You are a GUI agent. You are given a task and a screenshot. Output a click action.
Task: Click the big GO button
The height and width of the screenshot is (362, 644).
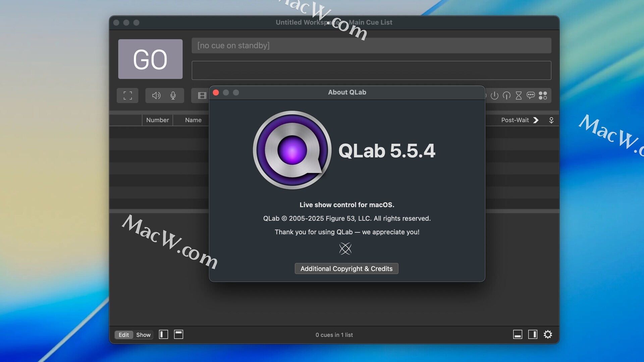tap(150, 59)
